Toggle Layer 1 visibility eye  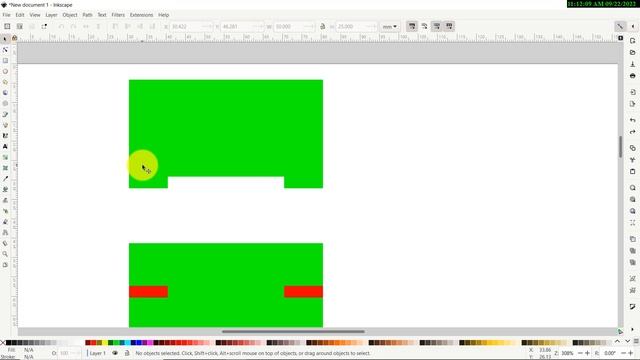tap(115, 353)
